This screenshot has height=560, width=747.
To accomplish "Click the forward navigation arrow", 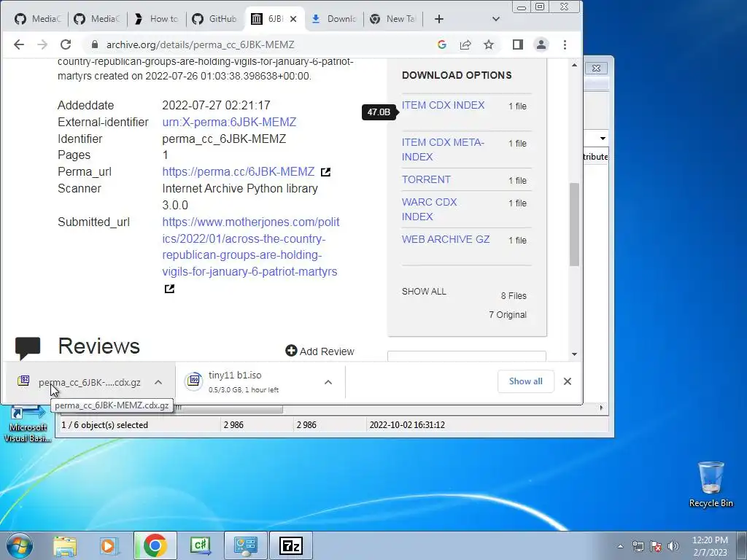I will pyautogui.click(x=42, y=44).
